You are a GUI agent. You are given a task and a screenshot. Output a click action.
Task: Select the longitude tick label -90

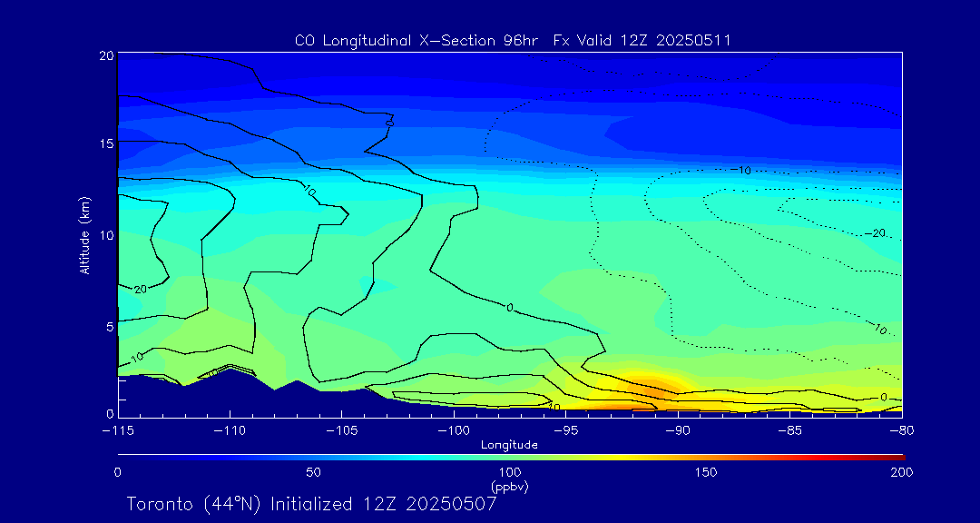click(678, 431)
